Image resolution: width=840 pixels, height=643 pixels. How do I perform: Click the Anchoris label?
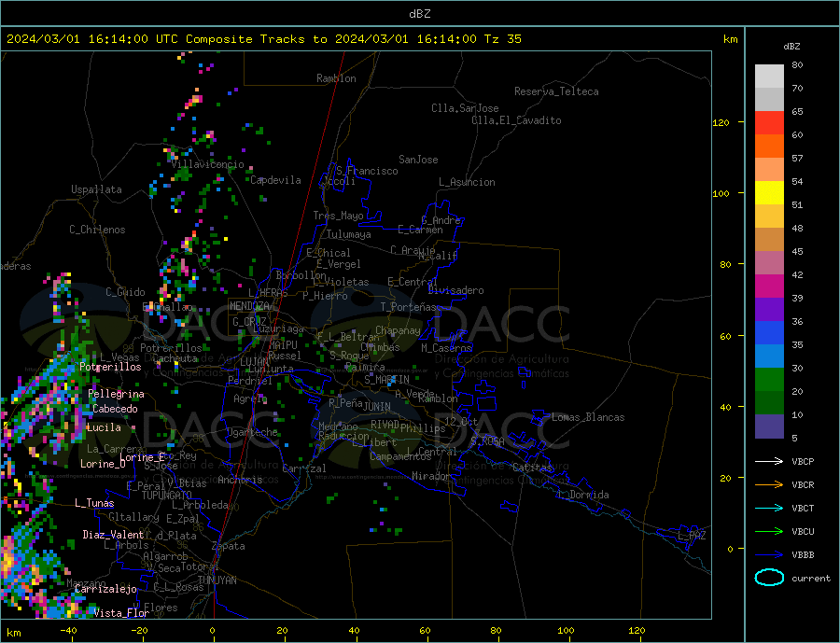(240, 480)
